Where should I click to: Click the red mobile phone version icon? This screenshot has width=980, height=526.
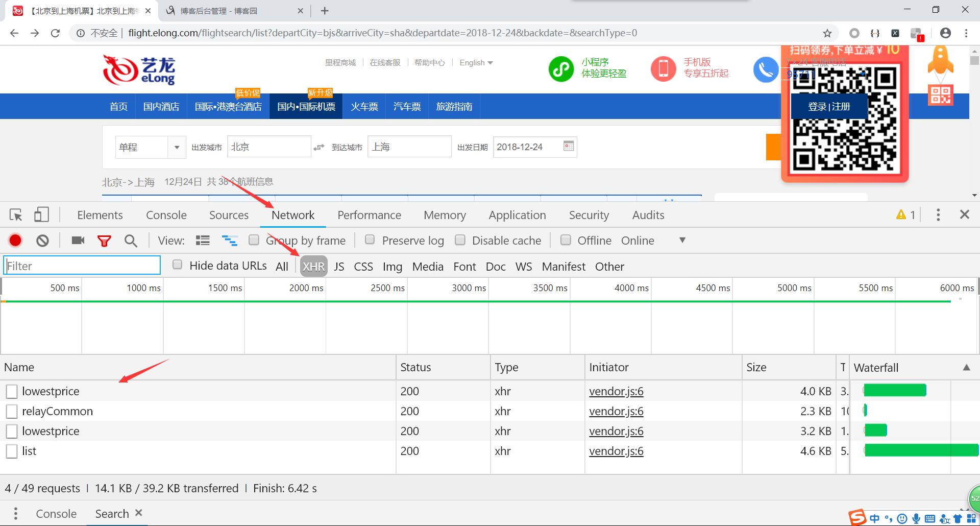[x=663, y=69]
